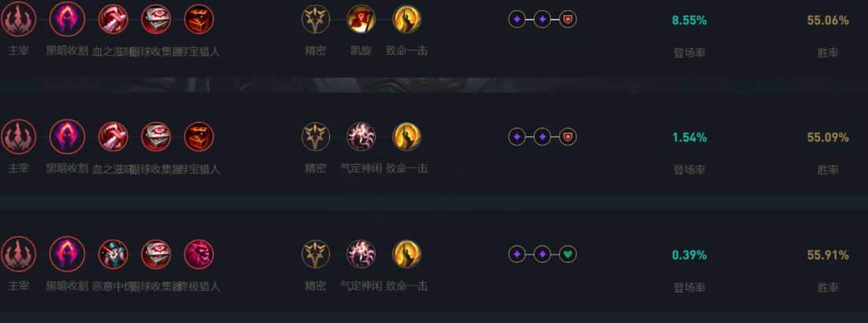Click 黑暗收割 icon in the 8.55% row
This screenshot has height=323, width=868.
(x=67, y=20)
